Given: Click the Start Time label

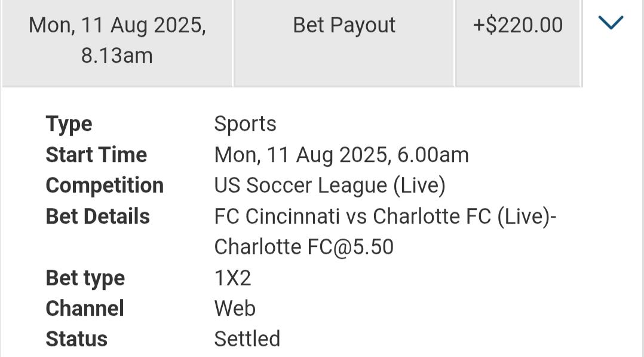Looking at the screenshot, I should click(x=96, y=155).
